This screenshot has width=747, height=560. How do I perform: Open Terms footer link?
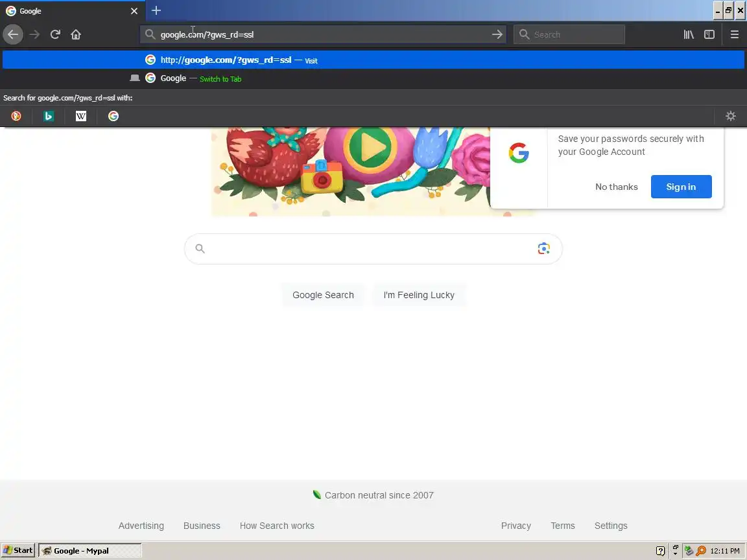click(563, 526)
